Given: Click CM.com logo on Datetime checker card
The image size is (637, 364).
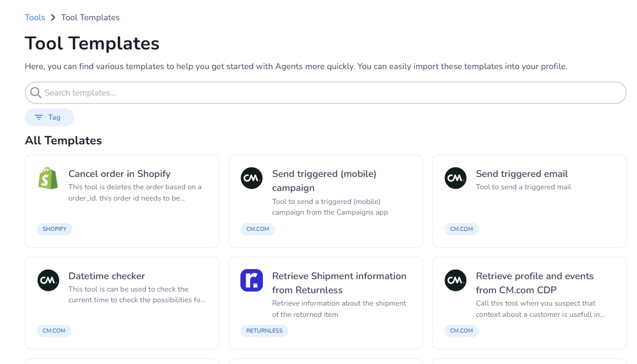Looking at the screenshot, I should coord(48,280).
